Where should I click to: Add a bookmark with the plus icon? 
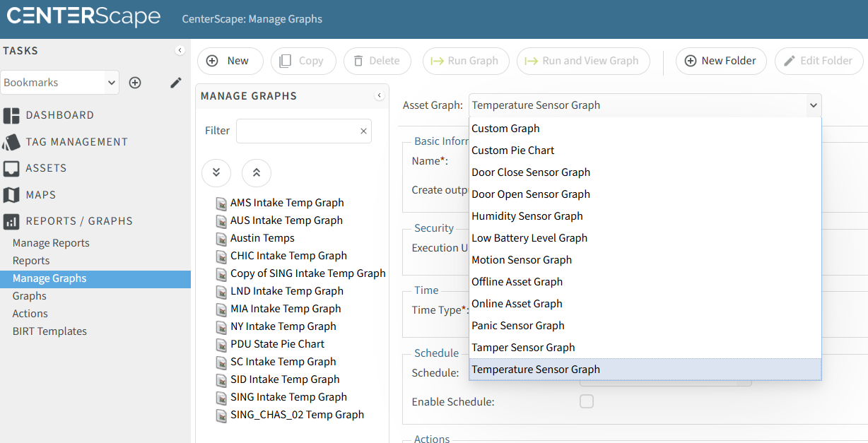[135, 83]
